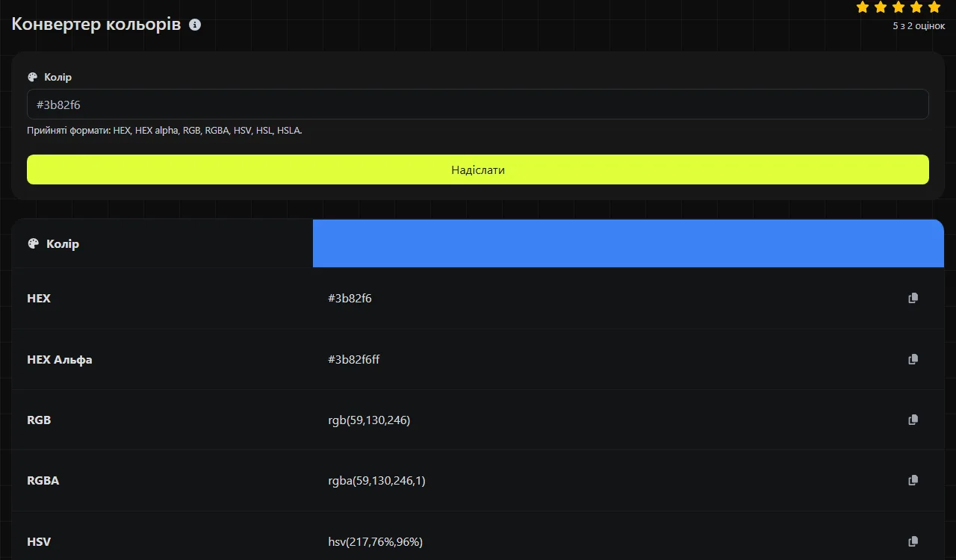Click the info icon beside Конвертер кольорів
The image size is (956, 560).
point(195,25)
